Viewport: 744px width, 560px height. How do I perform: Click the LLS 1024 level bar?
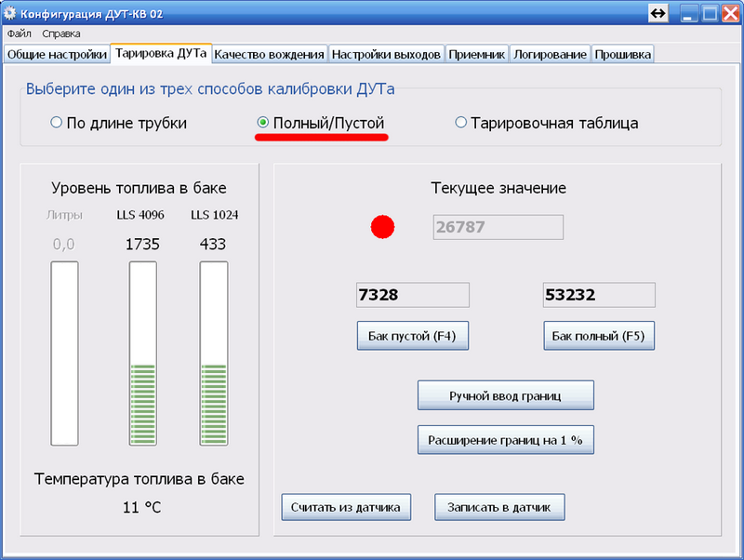coord(214,353)
